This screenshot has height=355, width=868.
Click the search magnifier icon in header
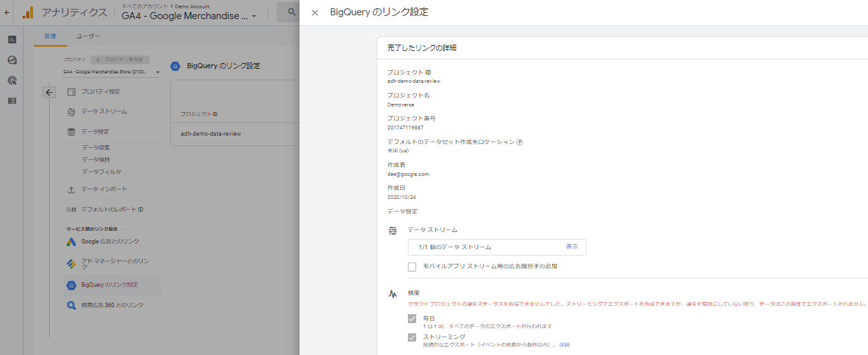click(292, 12)
